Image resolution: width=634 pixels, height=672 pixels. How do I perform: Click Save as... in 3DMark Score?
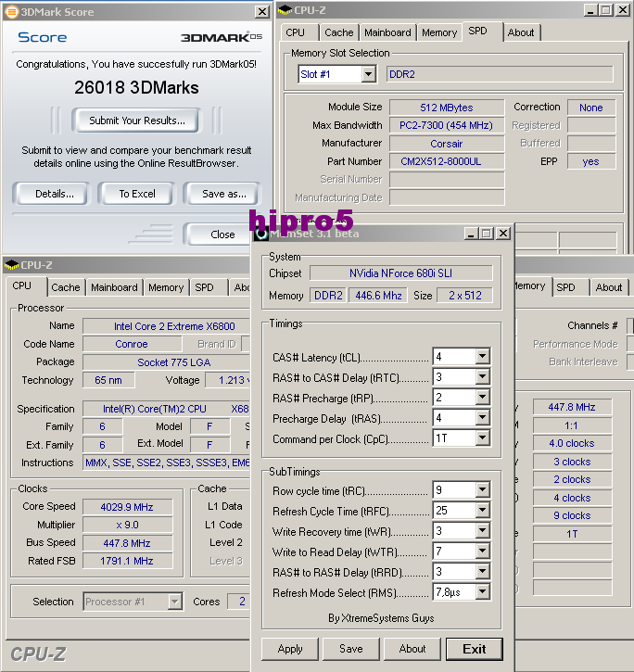coord(224,194)
